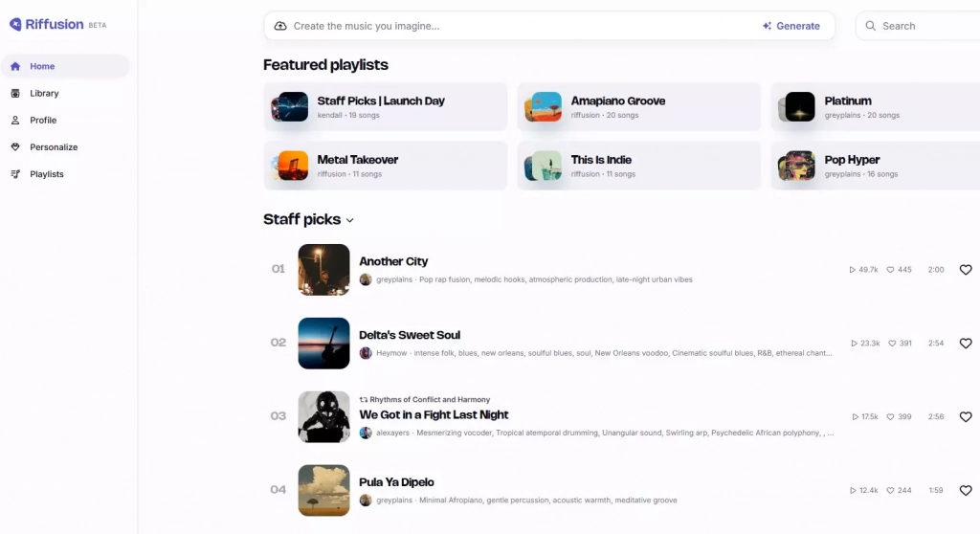The height and width of the screenshot is (534, 980).
Task: Click the remix icon beside Rhythms of Conflict
Action: (364, 400)
